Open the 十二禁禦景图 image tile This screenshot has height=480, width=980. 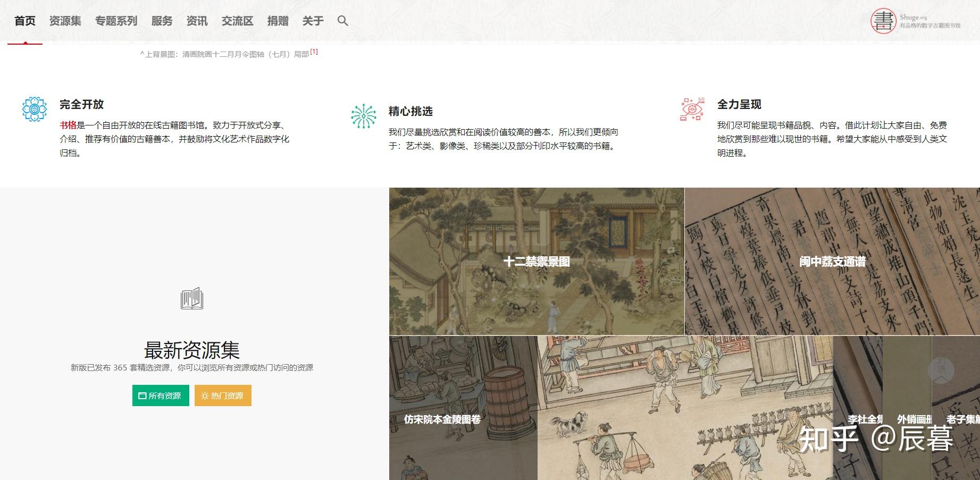click(x=536, y=261)
